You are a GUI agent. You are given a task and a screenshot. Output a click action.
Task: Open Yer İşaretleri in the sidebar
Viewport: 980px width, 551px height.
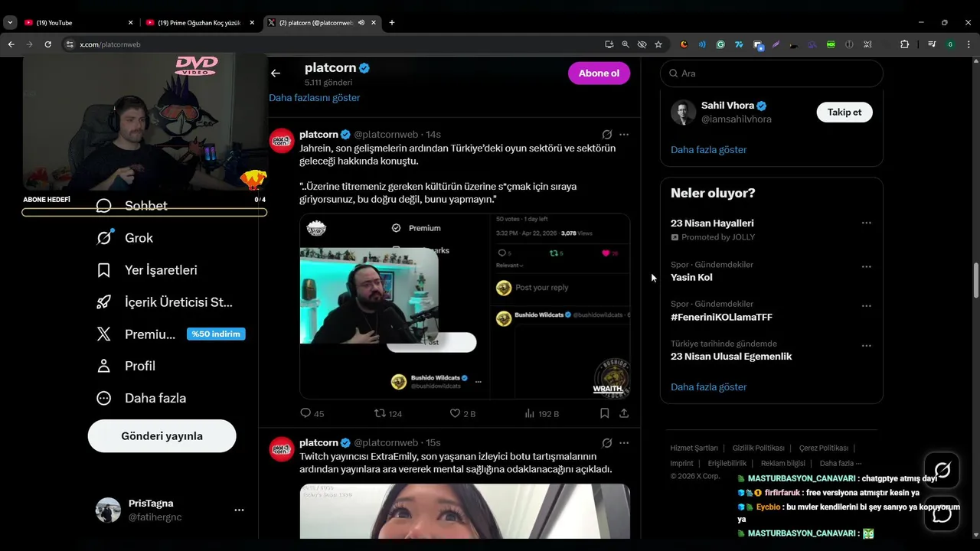(x=147, y=270)
